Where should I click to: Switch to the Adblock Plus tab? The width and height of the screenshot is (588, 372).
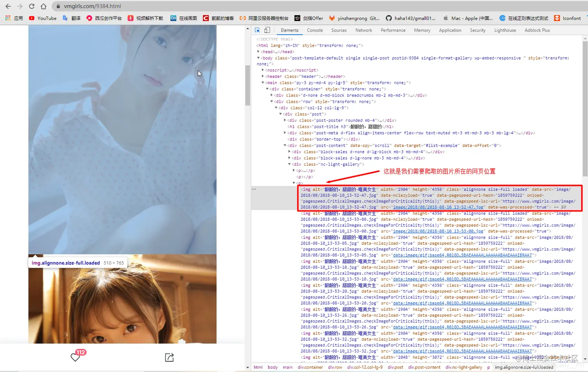click(x=537, y=30)
